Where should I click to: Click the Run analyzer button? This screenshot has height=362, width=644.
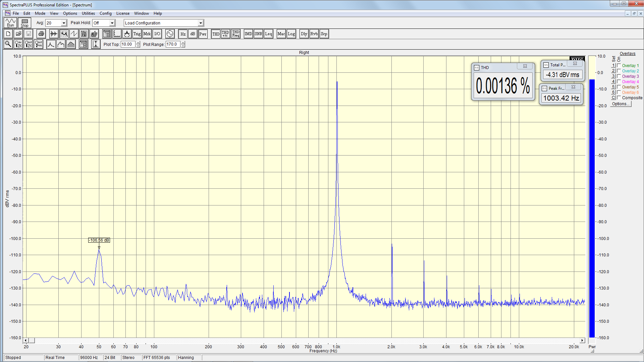[x=10, y=23]
